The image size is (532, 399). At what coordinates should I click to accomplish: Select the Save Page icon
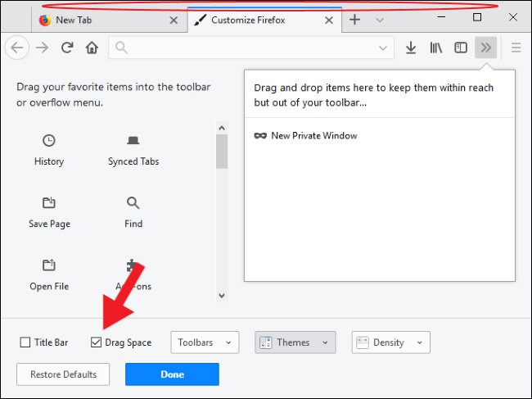[49, 202]
